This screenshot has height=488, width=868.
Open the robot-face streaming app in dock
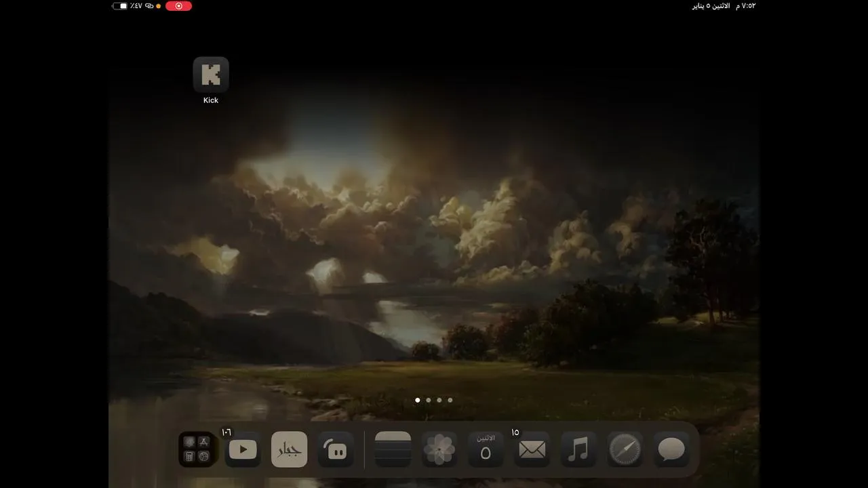point(336,449)
